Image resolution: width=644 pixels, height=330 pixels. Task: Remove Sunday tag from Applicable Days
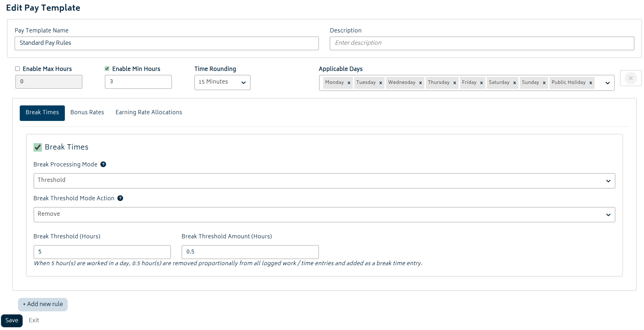[544, 83]
